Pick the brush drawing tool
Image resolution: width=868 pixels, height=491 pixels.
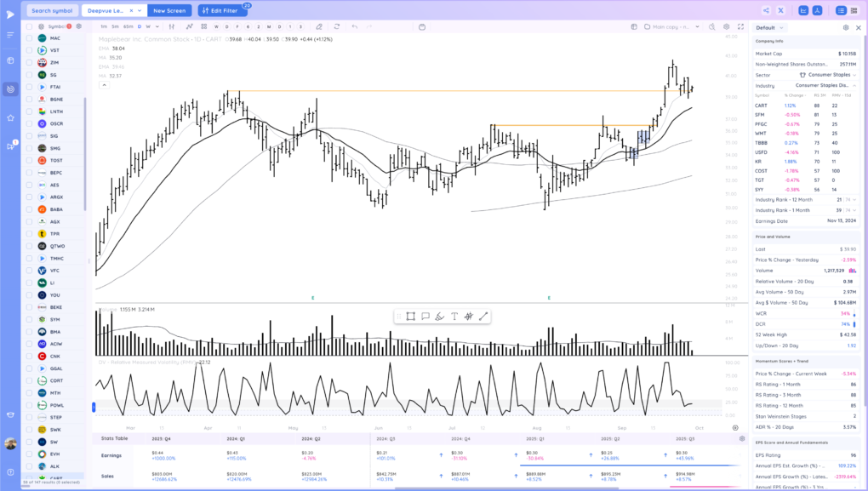click(439, 317)
